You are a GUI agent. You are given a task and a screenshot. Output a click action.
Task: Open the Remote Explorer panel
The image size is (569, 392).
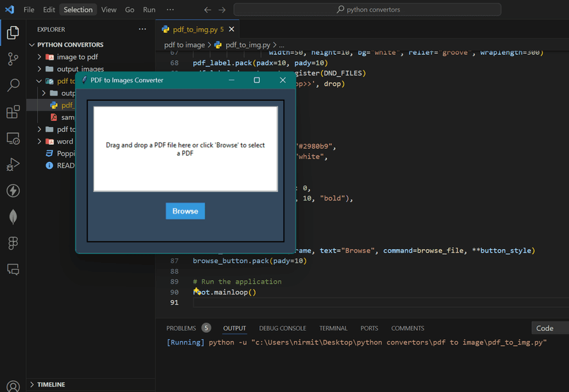pyautogui.click(x=13, y=139)
